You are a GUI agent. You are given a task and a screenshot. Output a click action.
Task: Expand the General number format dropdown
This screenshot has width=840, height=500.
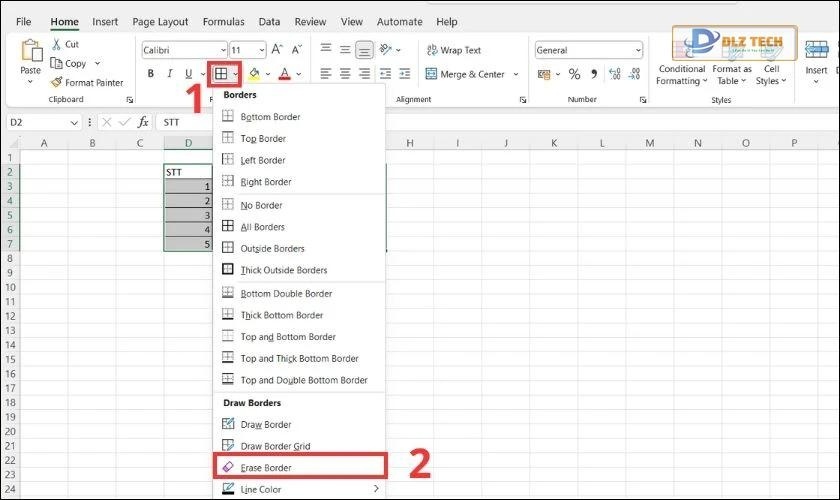point(638,50)
